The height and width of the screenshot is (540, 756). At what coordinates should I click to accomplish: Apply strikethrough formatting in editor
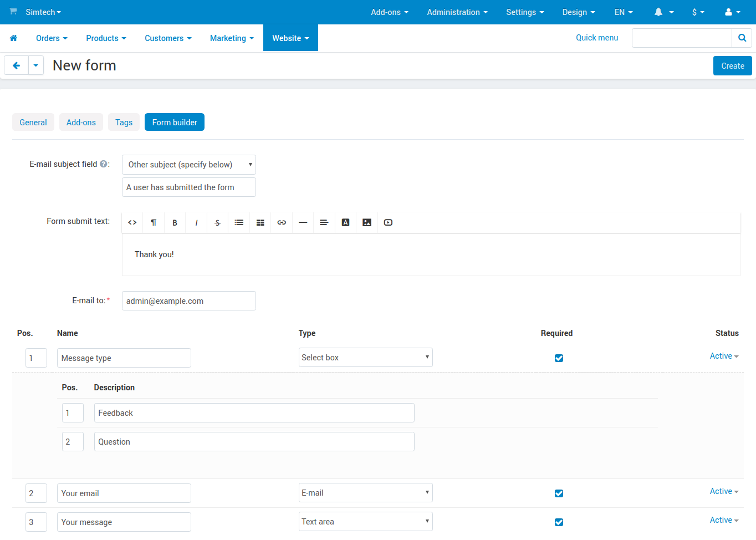(217, 222)
